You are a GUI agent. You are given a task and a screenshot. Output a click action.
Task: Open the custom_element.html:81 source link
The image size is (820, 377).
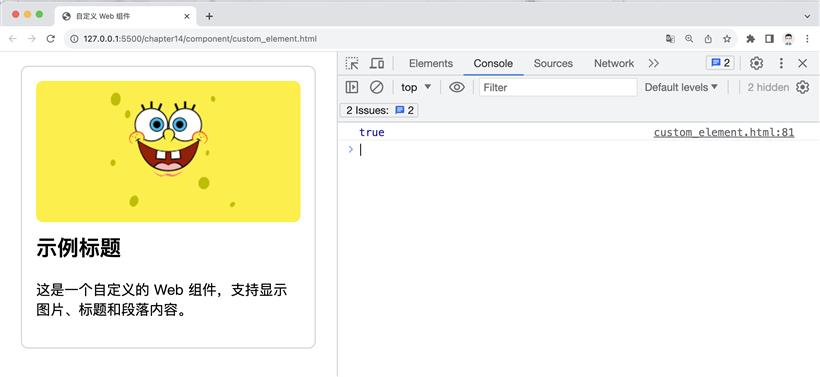(x=724, y=132)
